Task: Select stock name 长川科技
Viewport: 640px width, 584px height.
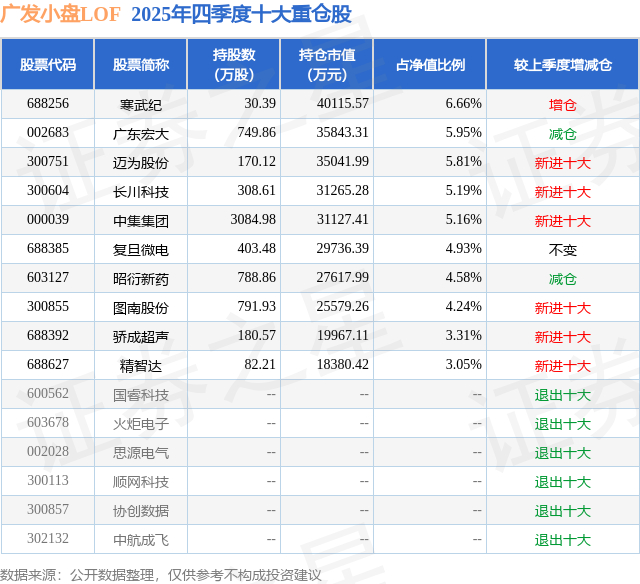Action: pyautogui.click(x=141, y=192)
